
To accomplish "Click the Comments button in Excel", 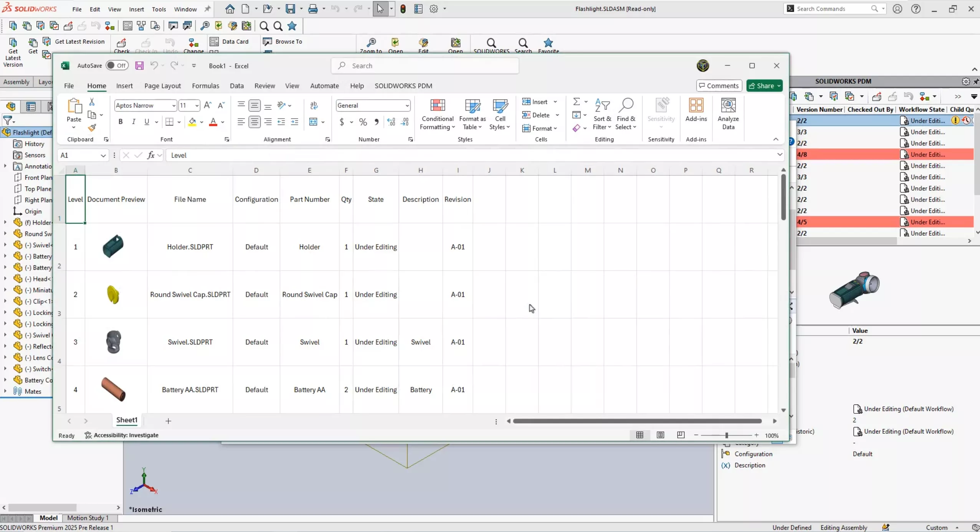I will point(719,86).
